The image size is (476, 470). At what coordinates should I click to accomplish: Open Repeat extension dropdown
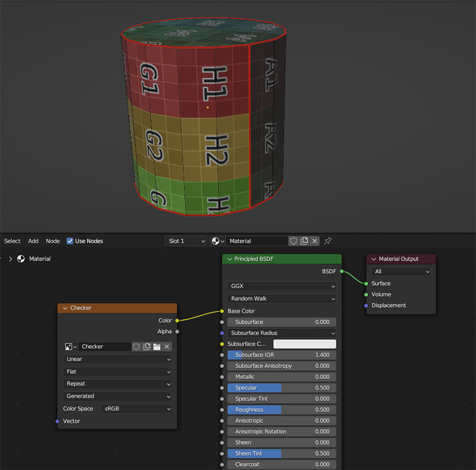(x=117, y=384)
